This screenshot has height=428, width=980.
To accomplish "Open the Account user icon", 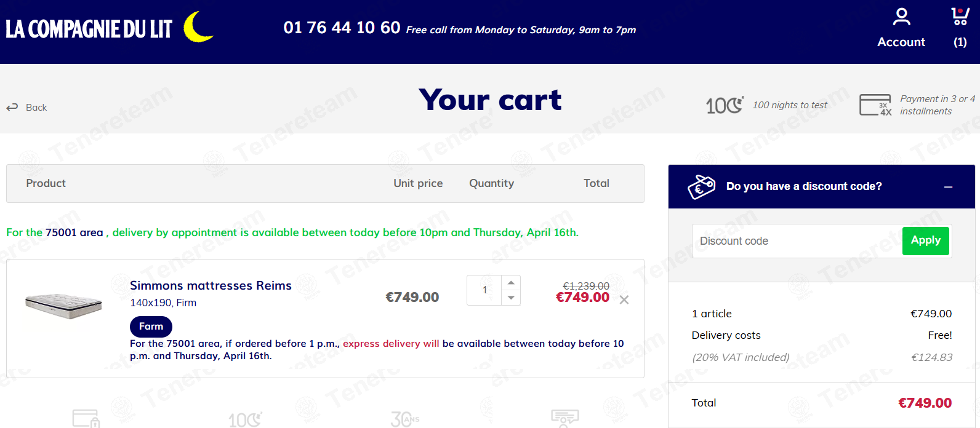I will click(901, 17).
